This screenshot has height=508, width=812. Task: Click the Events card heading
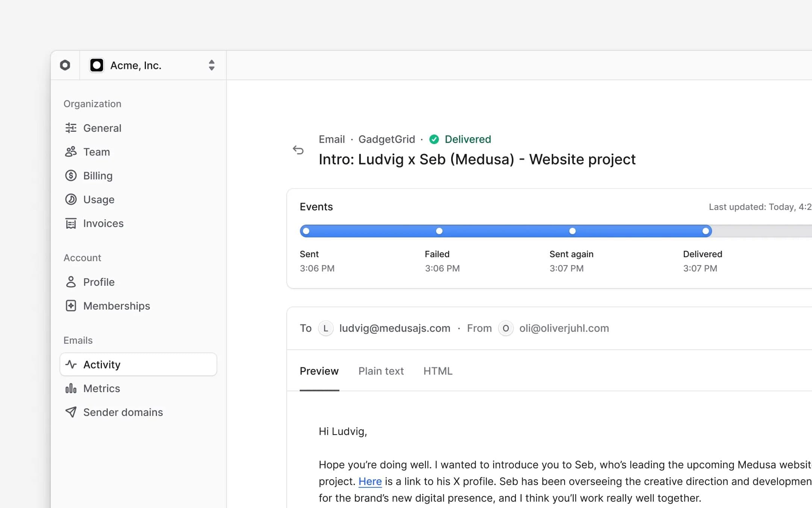(316, 207)
